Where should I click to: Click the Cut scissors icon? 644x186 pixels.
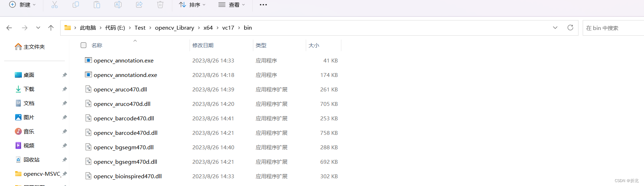pyautogui.click(x=55, y=5)
